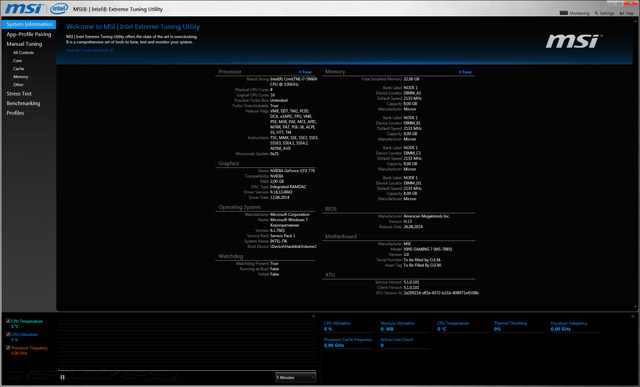Click the Motherboard section heading
640x387 pixels.
(x=341, y=236)
